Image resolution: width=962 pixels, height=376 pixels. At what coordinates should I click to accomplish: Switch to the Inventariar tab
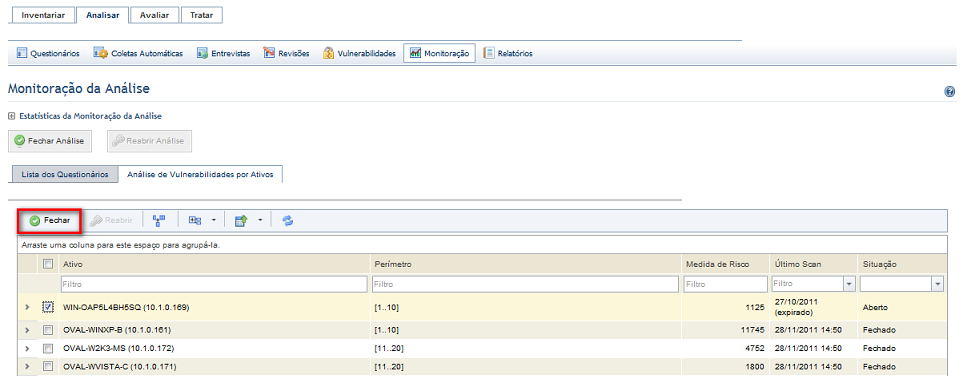coord(44,16)
